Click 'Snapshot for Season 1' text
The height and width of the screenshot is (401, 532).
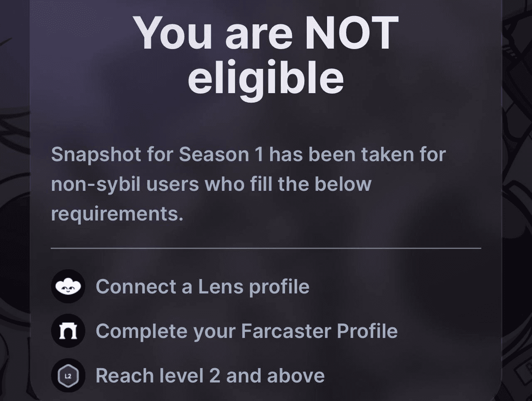(158, 155)
